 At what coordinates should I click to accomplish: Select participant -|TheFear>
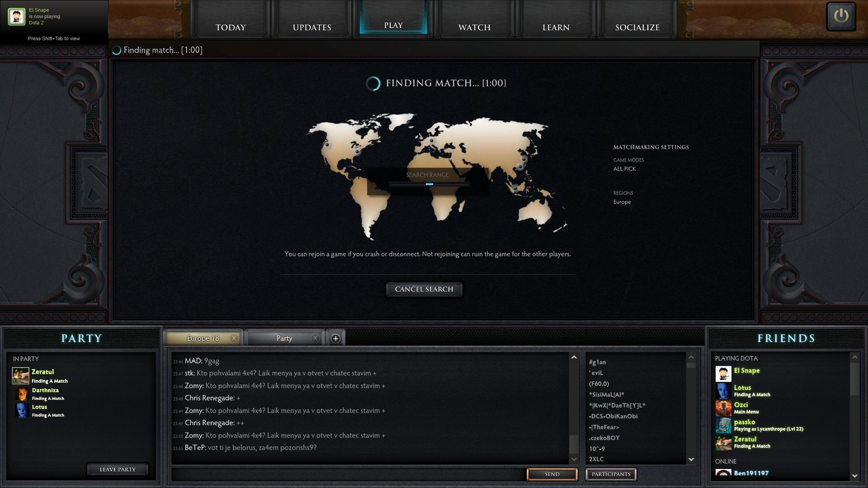coord(604,427)
